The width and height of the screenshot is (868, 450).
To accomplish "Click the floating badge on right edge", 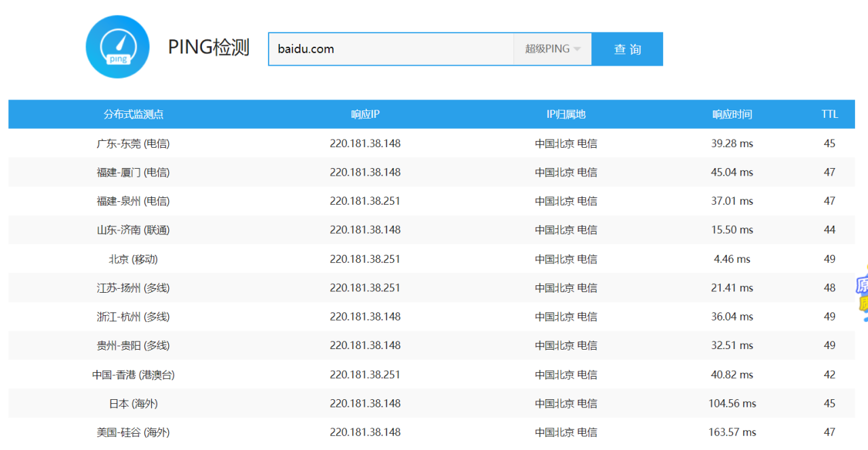I will (862, 293).
